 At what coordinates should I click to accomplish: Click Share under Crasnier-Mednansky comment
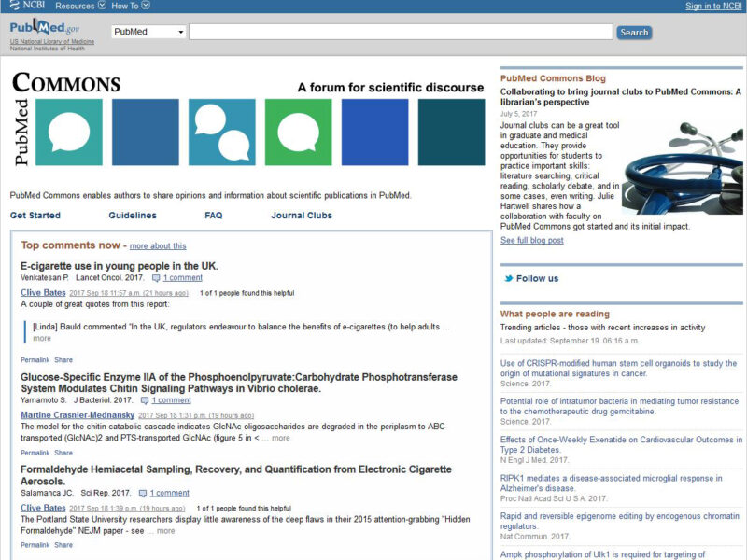tap(63, 453)
